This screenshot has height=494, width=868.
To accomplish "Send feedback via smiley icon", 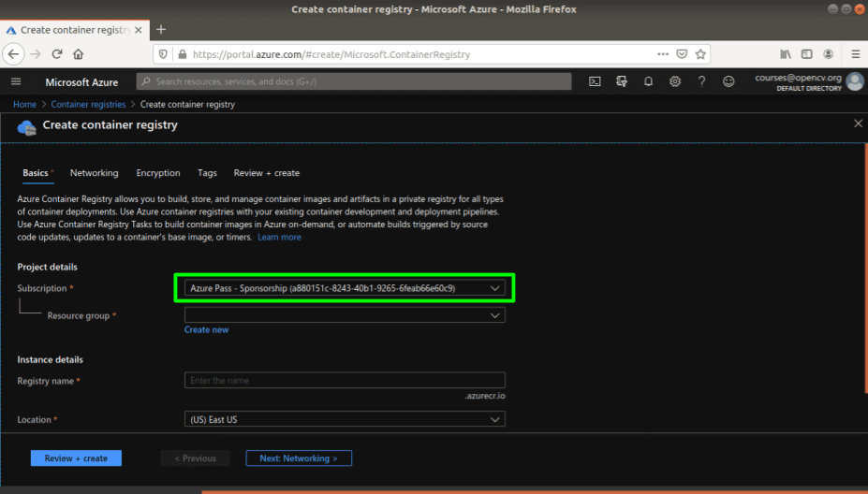I will pyautogui.click(x=728, y=82).
